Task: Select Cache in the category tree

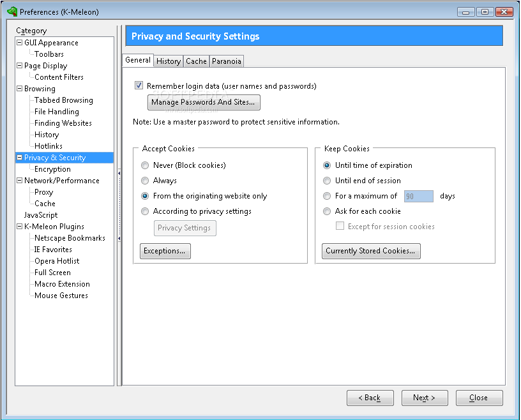Action: [45, 204]
